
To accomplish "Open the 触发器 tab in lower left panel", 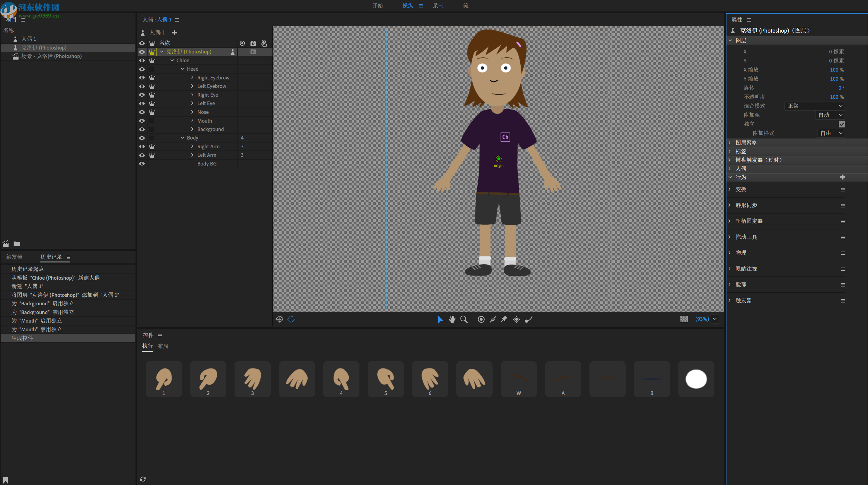I will [14, 257].
